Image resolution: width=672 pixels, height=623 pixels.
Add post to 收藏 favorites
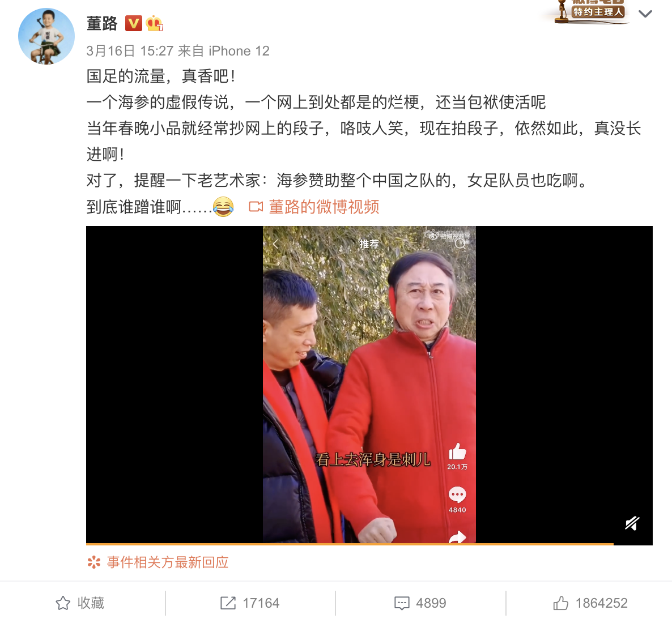tap(80, 603)
